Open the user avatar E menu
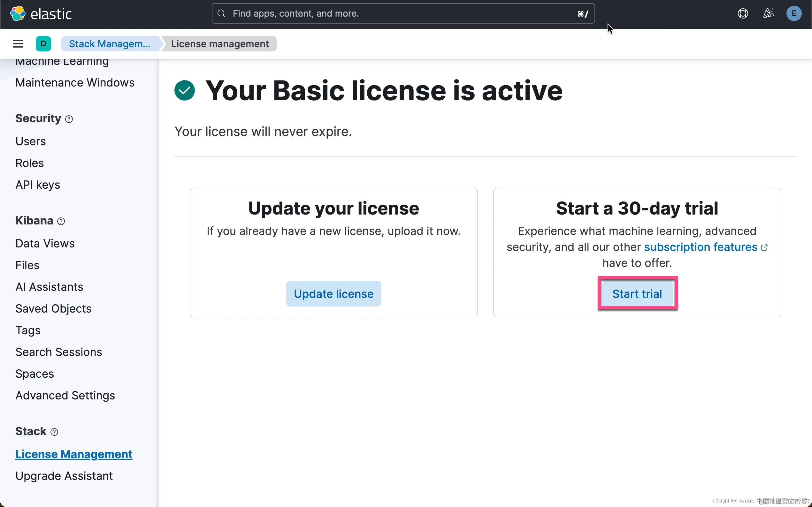The height and width of the screenshot is (507, 812). pyautogui.click(x=793, y=13)
